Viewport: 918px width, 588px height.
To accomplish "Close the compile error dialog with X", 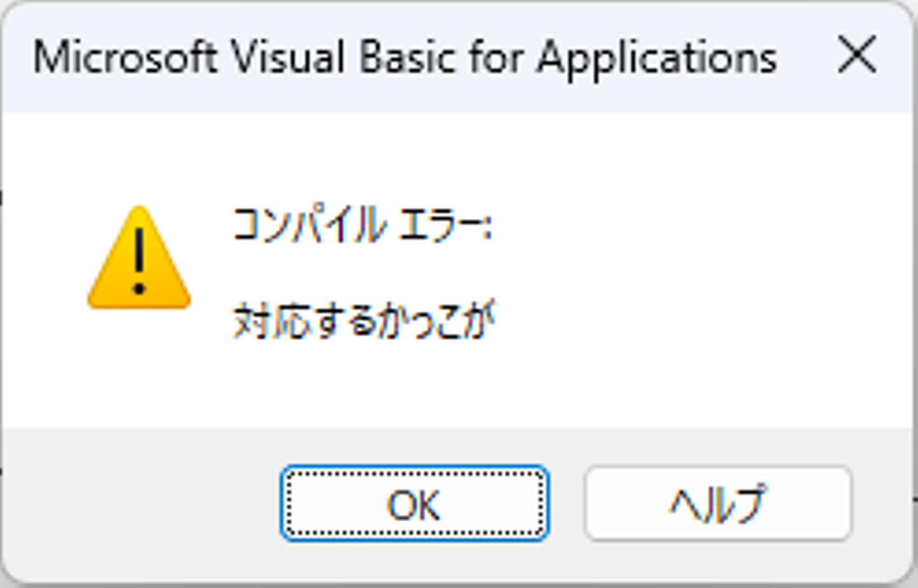I will click(856, 55).
